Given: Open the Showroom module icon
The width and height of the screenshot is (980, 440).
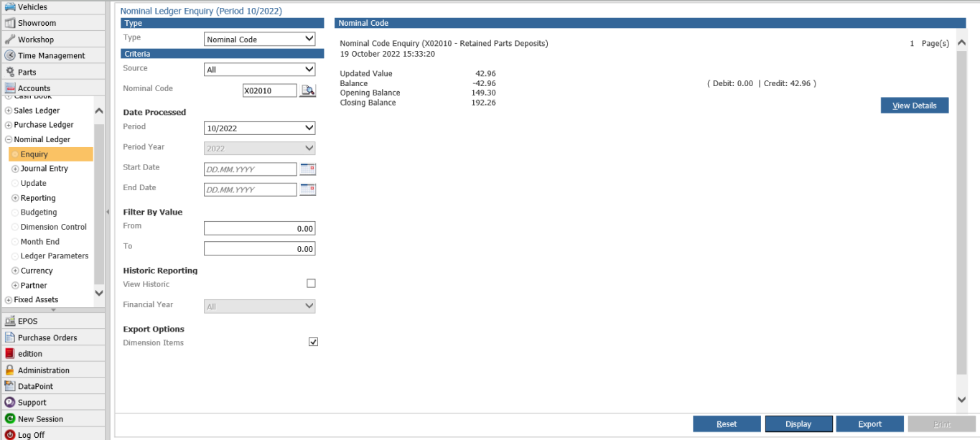Looking at the screenshot, I should tap(10, 23).
